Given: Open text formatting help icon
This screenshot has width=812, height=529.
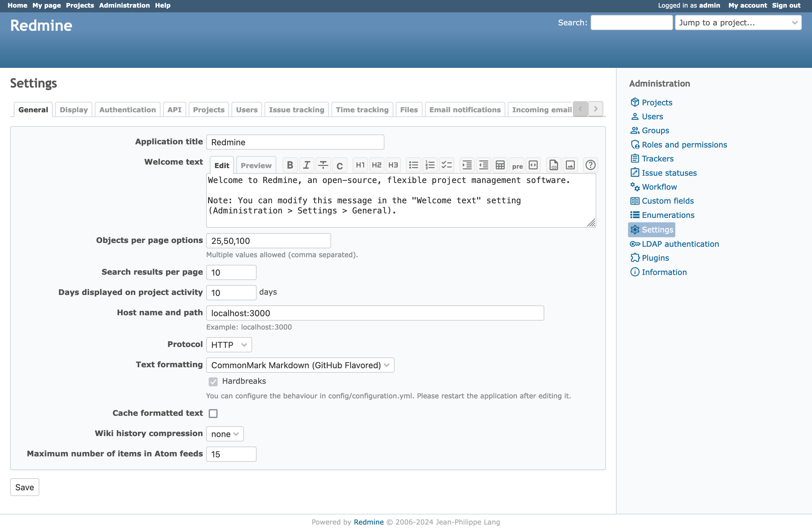Looking at the screenshot, I should [x=591, y=166].
